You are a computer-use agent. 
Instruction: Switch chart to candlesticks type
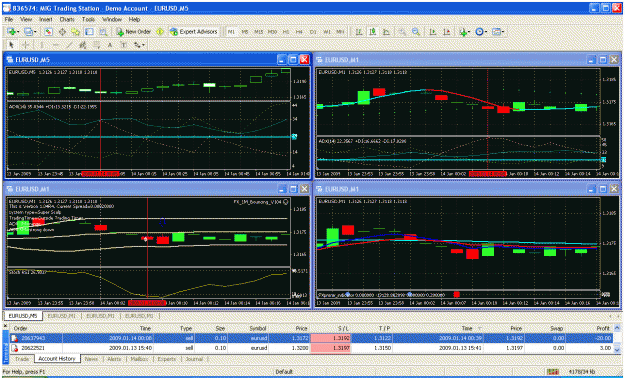pos(373,32)
